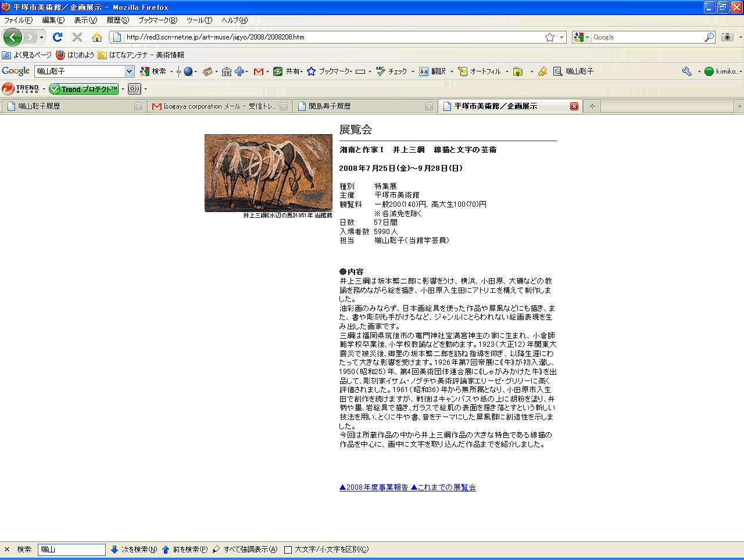Viewport: 744px width, 560px height.
Task: Go back with the green Back arrow
Action: coord(12,37)
